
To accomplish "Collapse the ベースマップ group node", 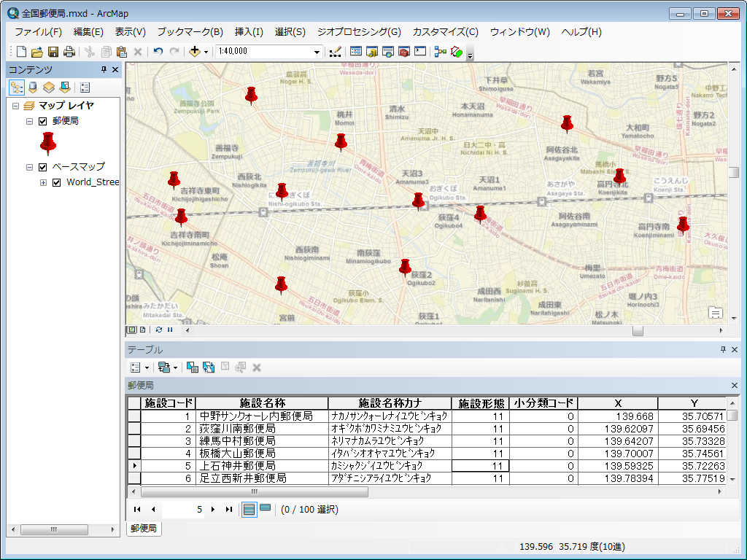I will point(29,167).
